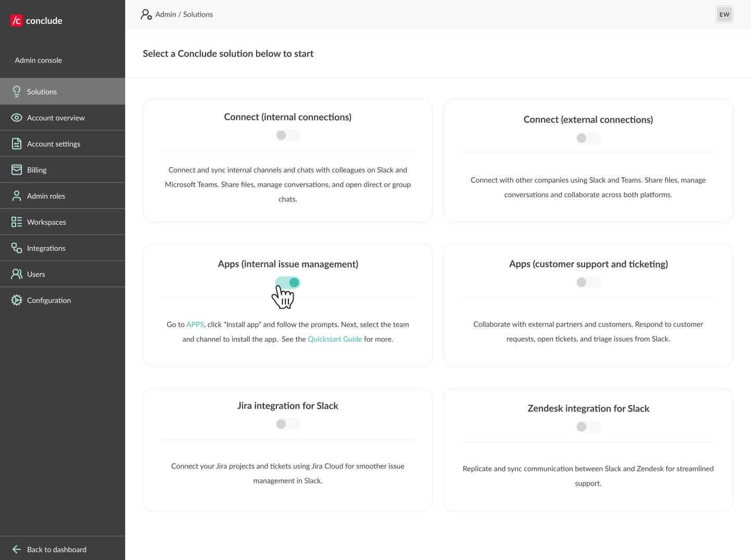The height and width of the screenshot is (560, 751).
Task: Enable Connect internal connections toggle
Action: pos(288,136)
